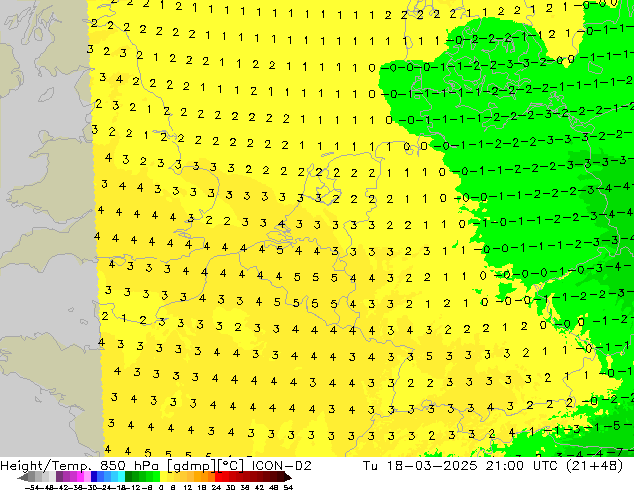
Task: Click the date 'Tu 18-03-2025' text
Action: 420,466
